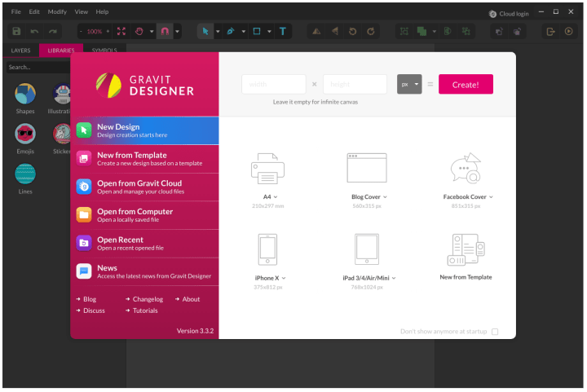
Task: Click the rotate clockwise icon
Action: click(371, 32)
